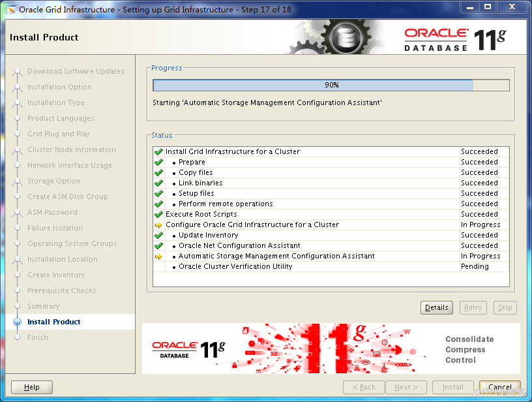Screen dimensions: 532x402
Task: Select the Prerequisite Checks step
Action: 62,290
